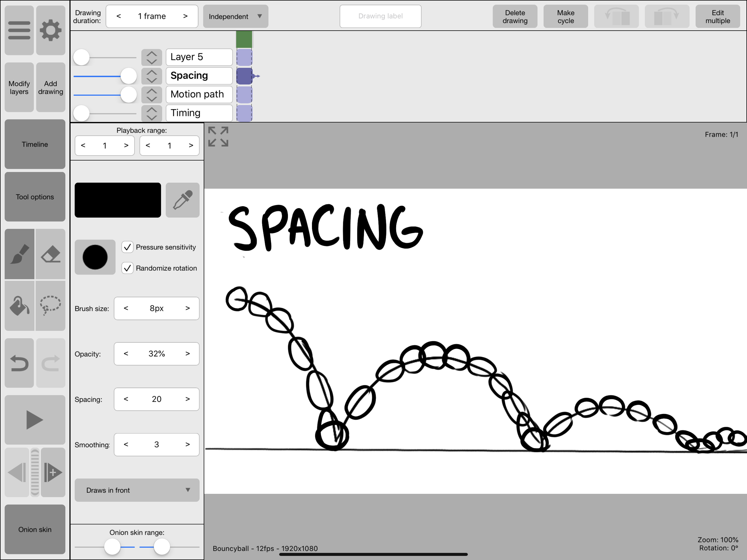Click the Delete drawing button

(x=515, y=17)
